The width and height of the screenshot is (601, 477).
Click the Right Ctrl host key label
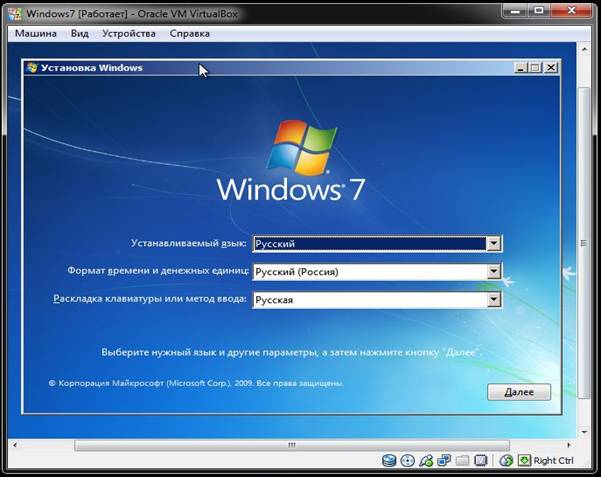pyautogui.click(x=553, y=461)
